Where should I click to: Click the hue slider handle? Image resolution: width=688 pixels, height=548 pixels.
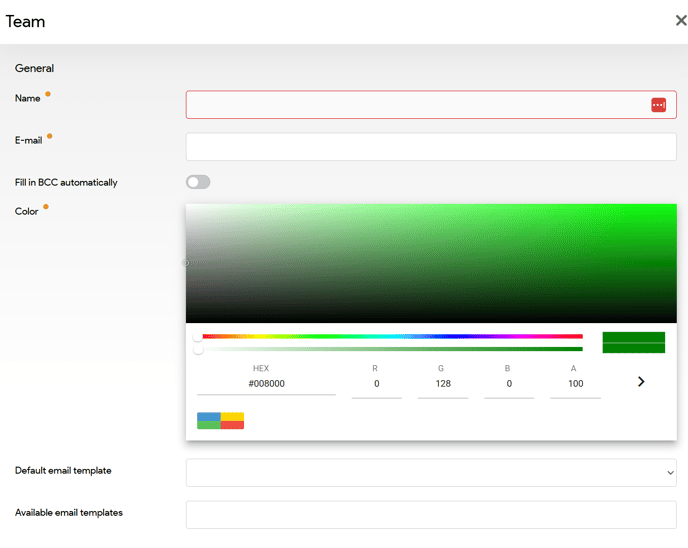[x=198, y=338]
